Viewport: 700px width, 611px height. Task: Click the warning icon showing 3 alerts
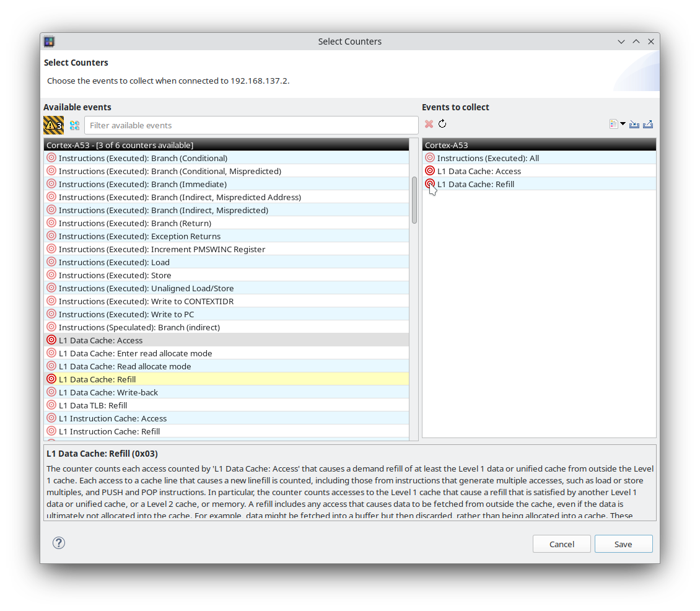pyautogui.click(x=53, y=125)
